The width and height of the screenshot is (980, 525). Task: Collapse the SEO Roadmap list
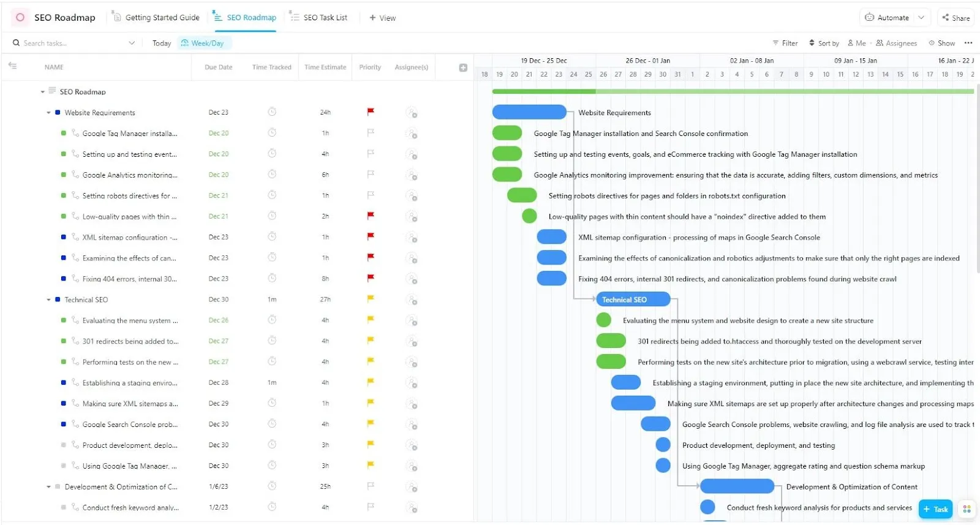click(43, 92)
